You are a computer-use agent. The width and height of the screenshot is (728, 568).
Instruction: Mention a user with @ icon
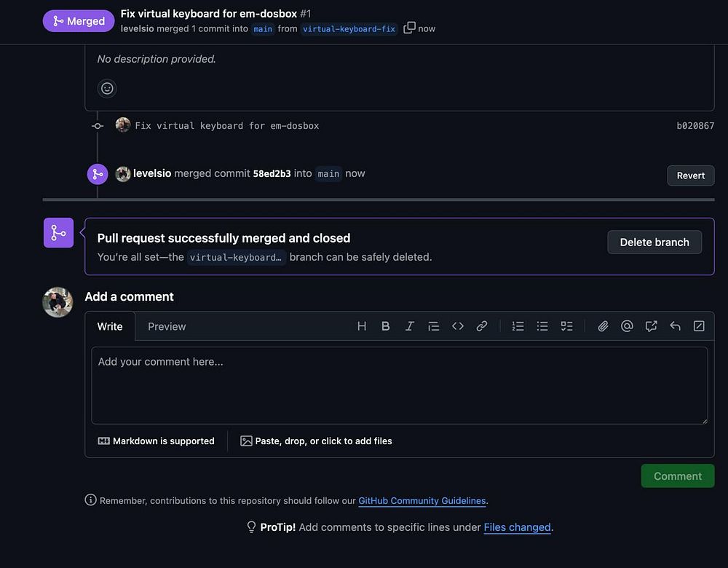click(x=627, y=326)
